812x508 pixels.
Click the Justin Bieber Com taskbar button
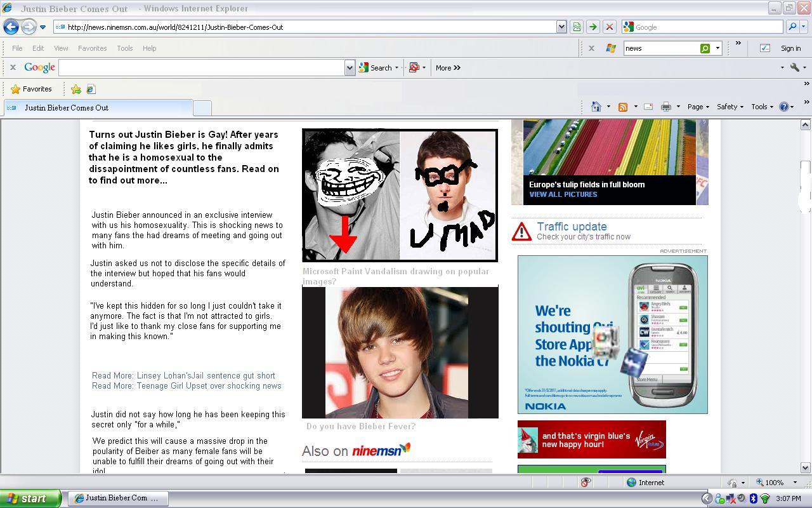point(118,498)
